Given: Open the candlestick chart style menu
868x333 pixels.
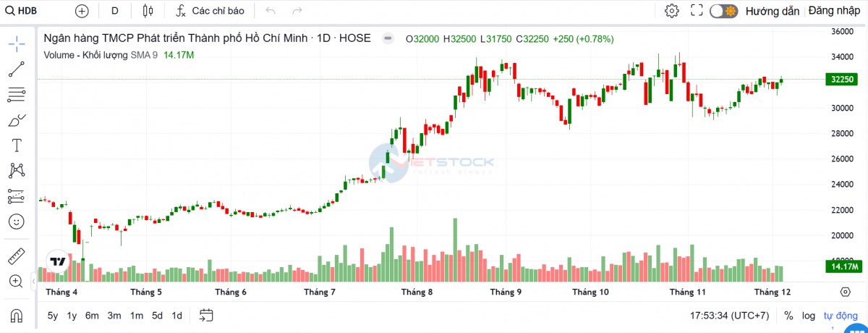Looking at the screenshot, I should (x=148, y=11).
